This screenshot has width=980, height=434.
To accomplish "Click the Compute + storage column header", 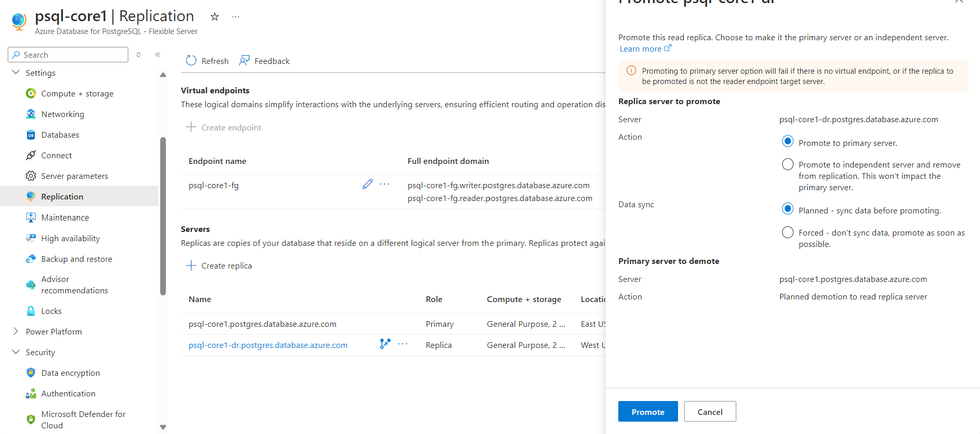I will pos(524,299).
